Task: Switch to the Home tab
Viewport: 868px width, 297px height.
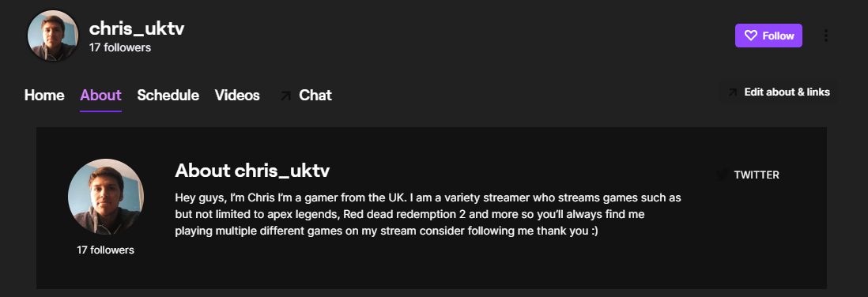Action: pos(44,95)
